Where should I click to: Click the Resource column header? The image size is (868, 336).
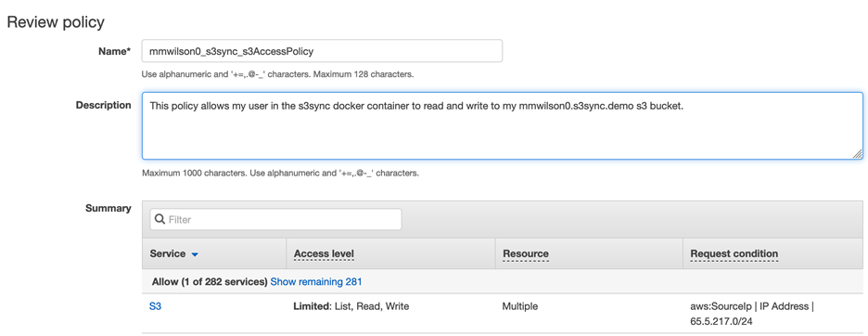coord(525,254)
